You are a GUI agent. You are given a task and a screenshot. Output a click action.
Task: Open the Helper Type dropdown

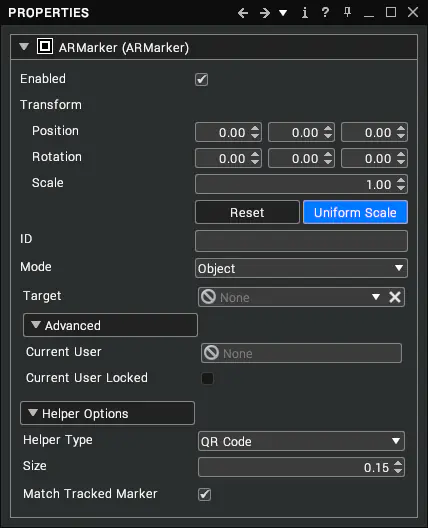301,441
